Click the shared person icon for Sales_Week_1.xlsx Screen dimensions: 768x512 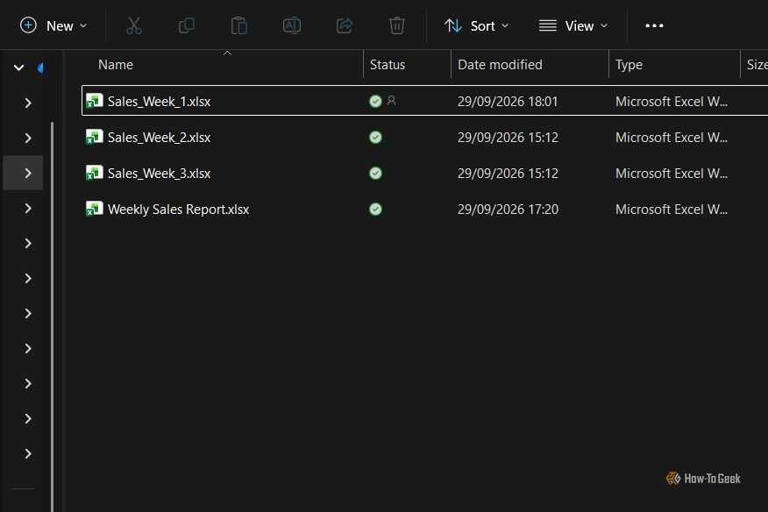click(x=391, y=100)
